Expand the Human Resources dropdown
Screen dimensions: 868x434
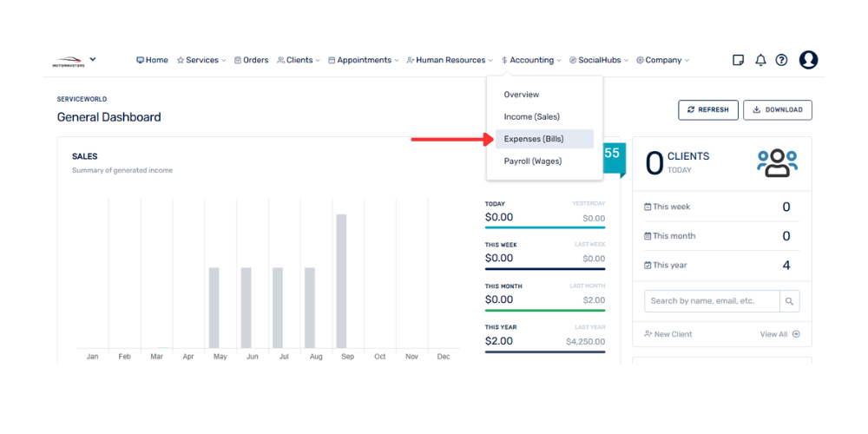pyautogui.click(x=450, y=60)
